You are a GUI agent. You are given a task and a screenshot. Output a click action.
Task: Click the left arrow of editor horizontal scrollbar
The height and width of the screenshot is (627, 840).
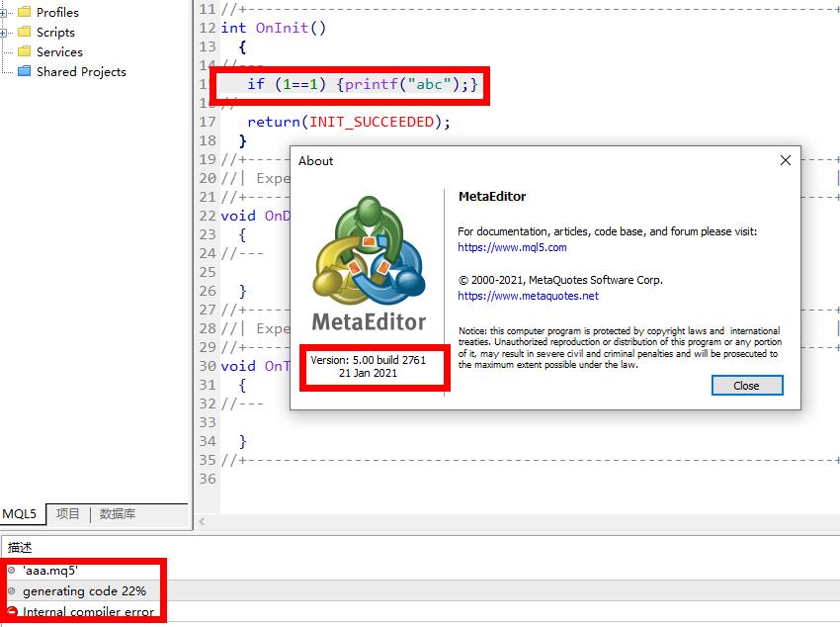click(x=202, y=521)
